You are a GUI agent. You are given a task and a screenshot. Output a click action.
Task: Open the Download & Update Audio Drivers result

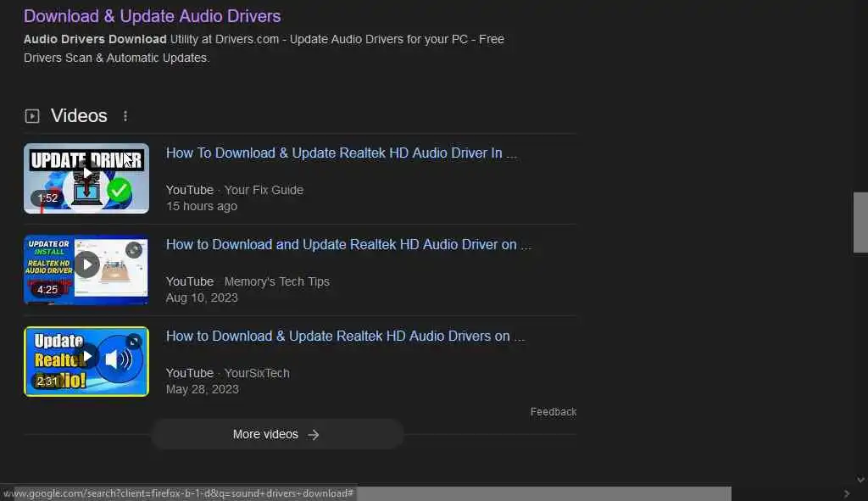pyautogui.click(x=153, y=16)
